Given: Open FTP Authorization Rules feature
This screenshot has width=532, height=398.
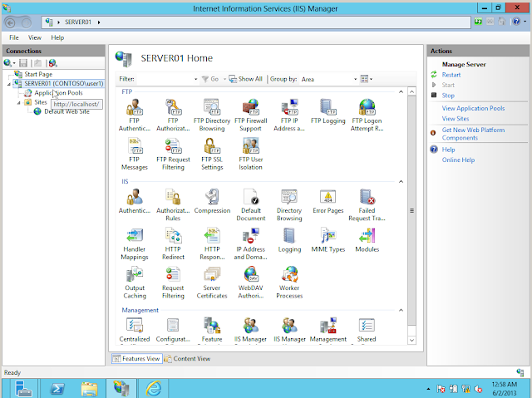Looking at the screenshot, I should [173, 115].
